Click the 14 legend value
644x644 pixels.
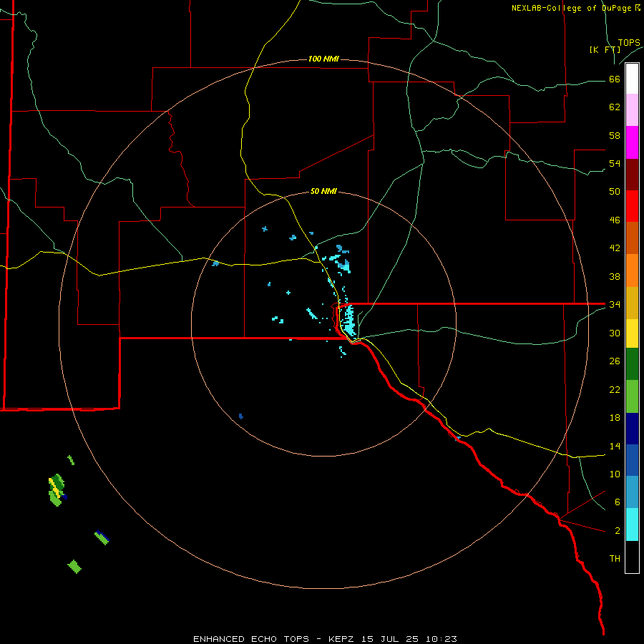(615, 446)
